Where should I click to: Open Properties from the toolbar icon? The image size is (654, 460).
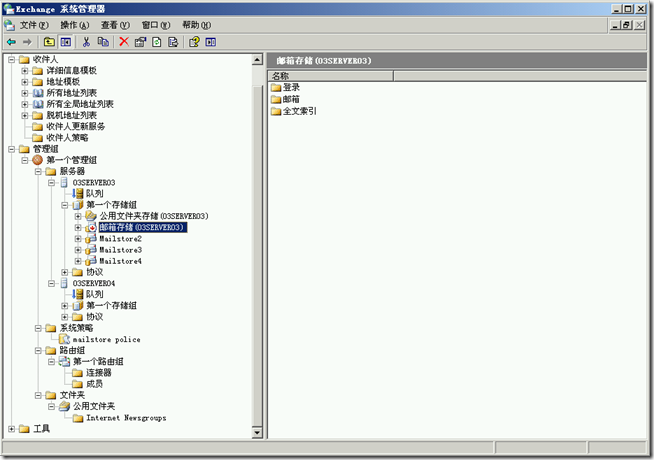(141, 42)
